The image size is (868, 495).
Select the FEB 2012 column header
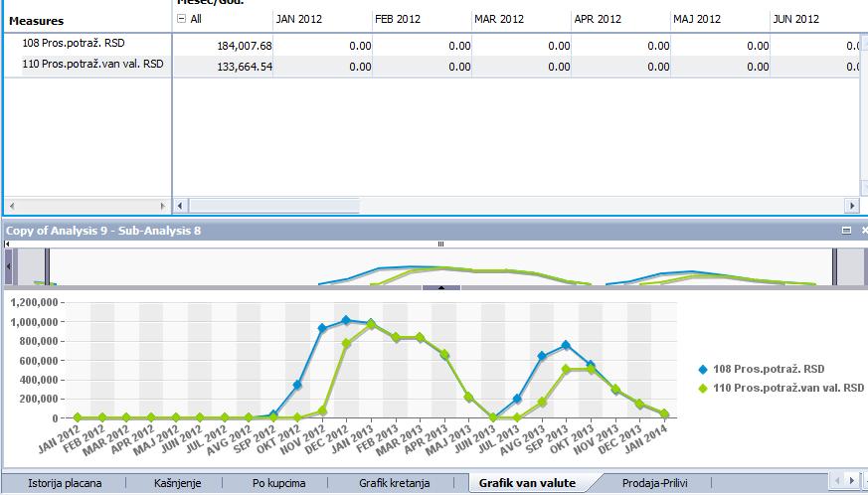[398, 19]
